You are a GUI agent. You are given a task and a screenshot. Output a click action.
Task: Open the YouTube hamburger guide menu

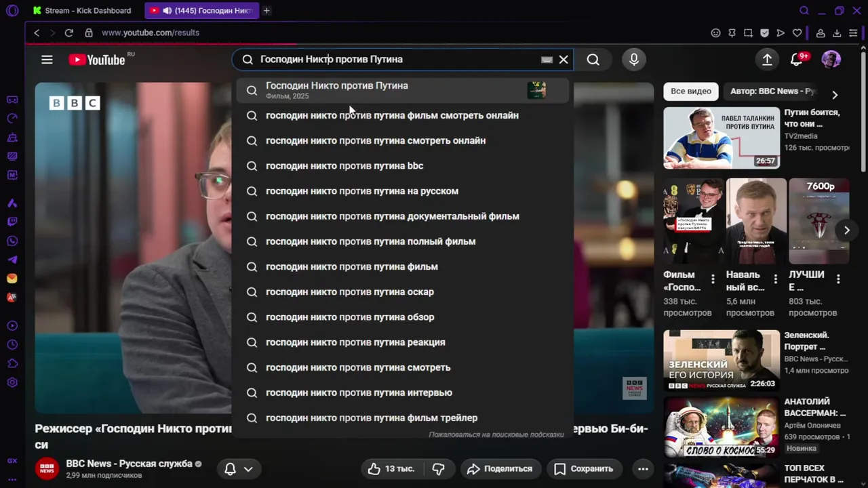pyautogui.click(x=47, y=60)
